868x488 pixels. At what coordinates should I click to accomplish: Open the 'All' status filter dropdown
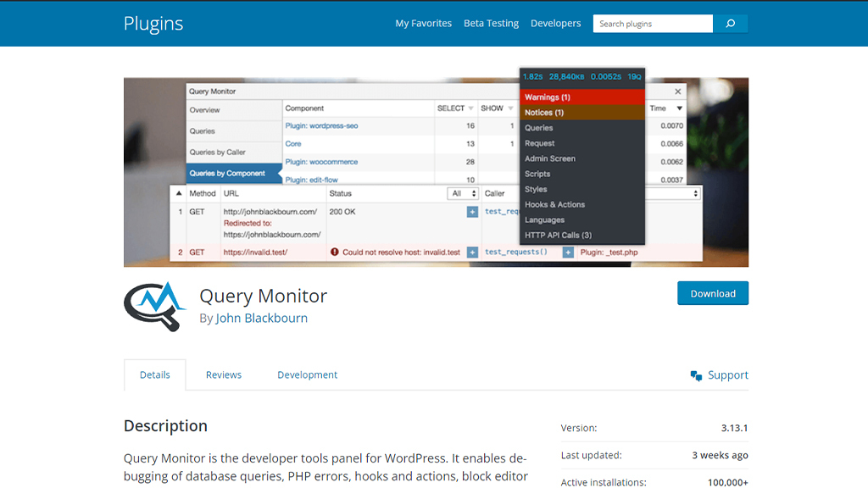pyautogui.click(x=463, y=193)
